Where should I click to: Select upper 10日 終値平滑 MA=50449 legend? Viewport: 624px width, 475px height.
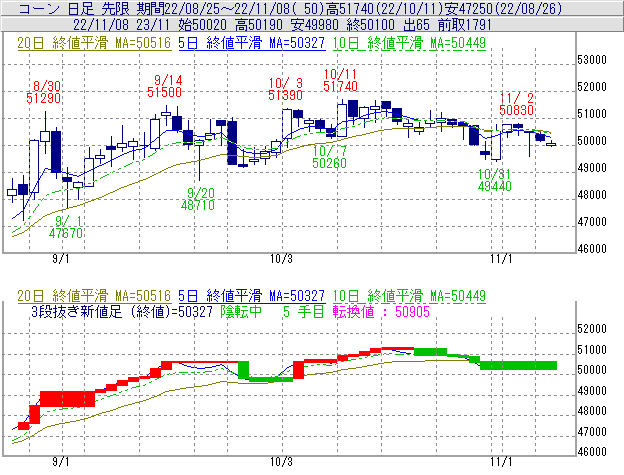click(409, 43)
